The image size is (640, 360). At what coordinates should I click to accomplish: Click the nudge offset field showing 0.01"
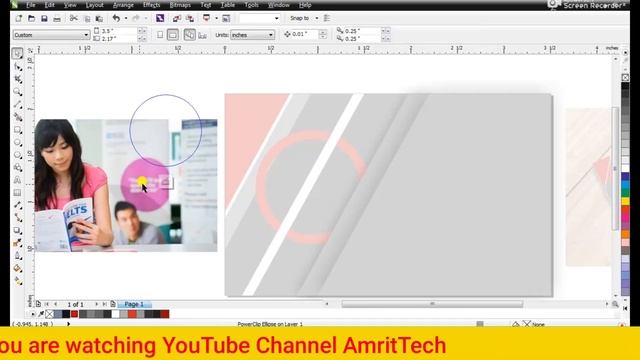304,34
